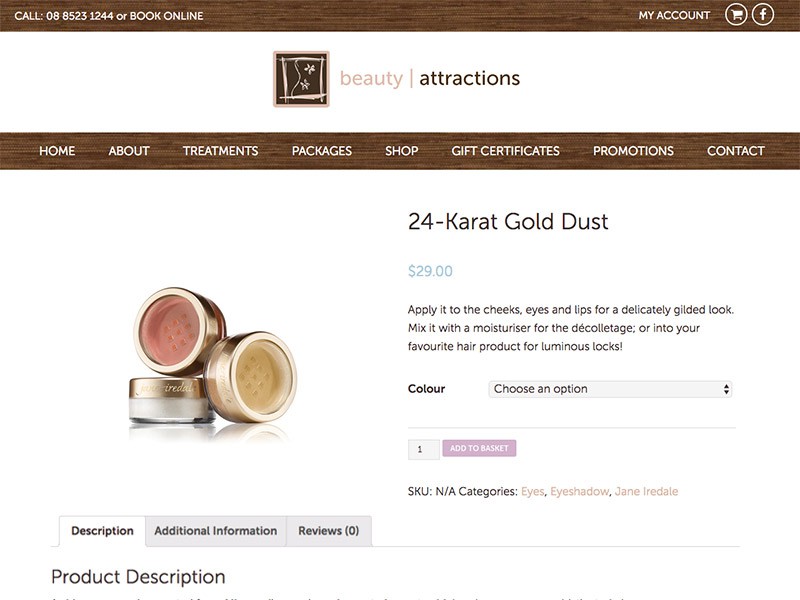
Task: Click the Beauty Attractions logo
Action: tap(396, 79)
